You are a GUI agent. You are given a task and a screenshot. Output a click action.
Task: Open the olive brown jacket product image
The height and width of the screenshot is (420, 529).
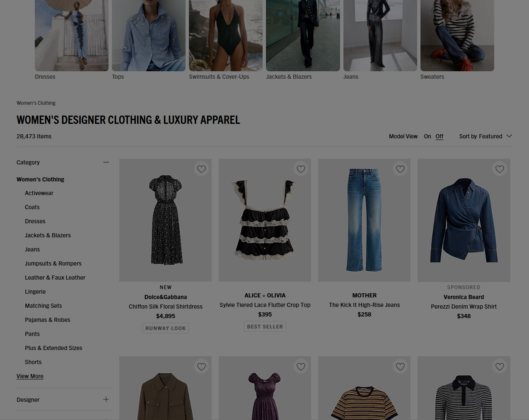pyautogui.click(x=166, y=388)
